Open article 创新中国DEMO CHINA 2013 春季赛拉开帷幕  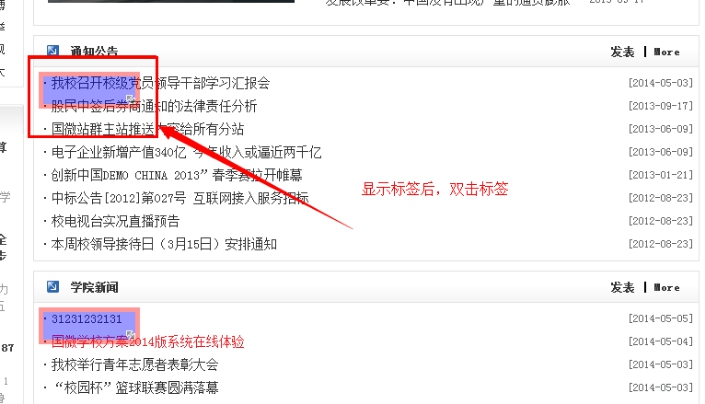click(177, 175)
